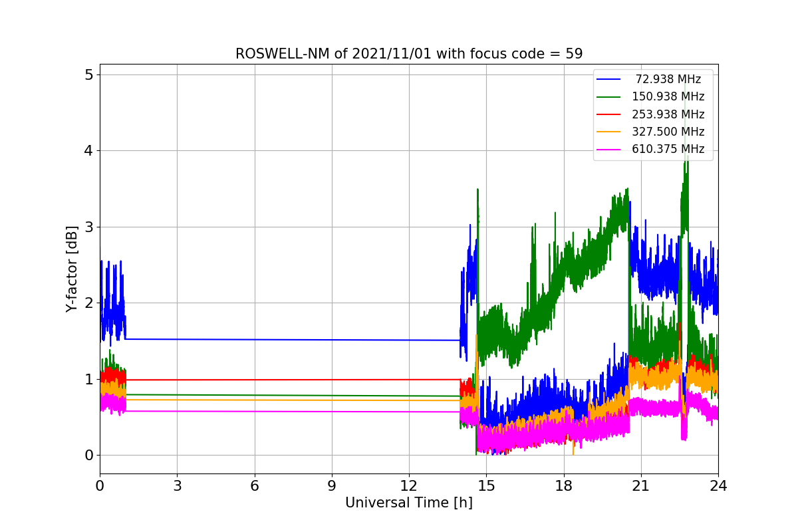The width and height of the screenshot is (798, 532).
Task: Click x-axis tick label 0
Action: [100, 485]
